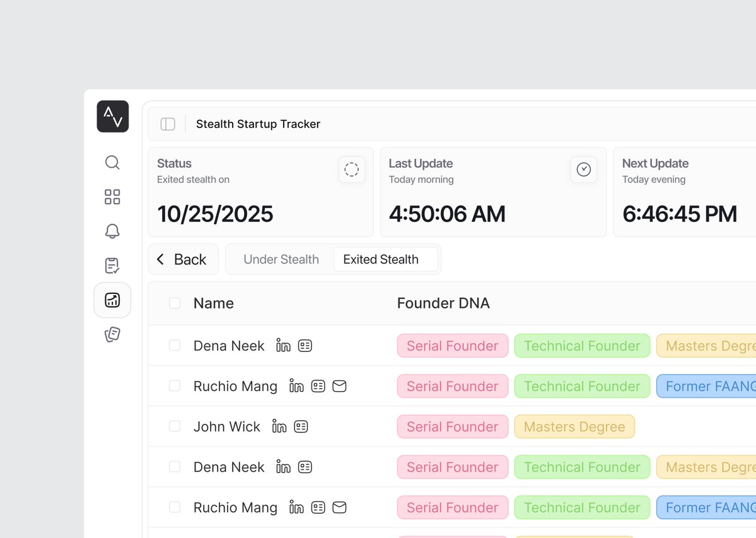
Task: Check the first Ruchio Mang row checkbox
Action: pos(175,386)
